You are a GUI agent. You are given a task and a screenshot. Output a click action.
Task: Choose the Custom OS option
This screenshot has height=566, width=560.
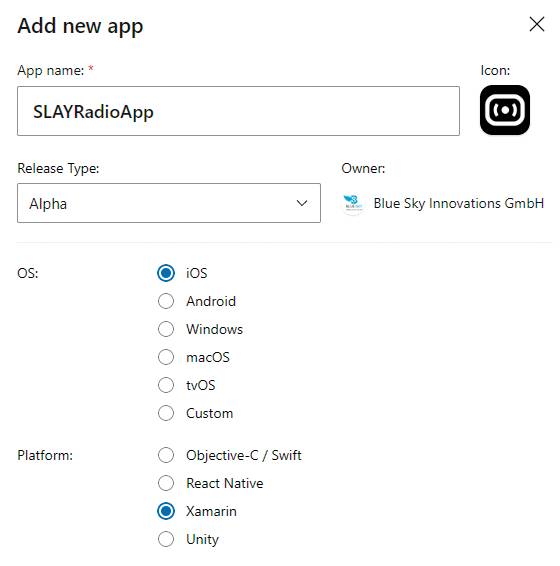[166, 413]
